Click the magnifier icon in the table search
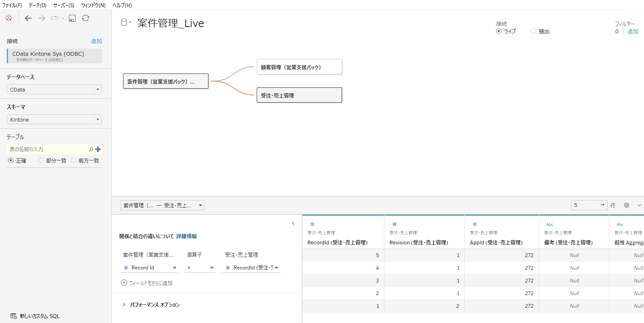 coord(91,149)
